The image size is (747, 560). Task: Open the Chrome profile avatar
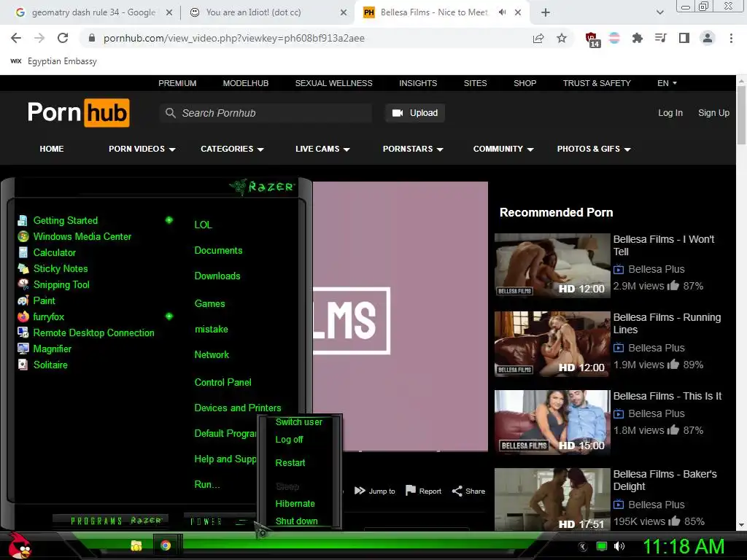click(x=708, y=38)
